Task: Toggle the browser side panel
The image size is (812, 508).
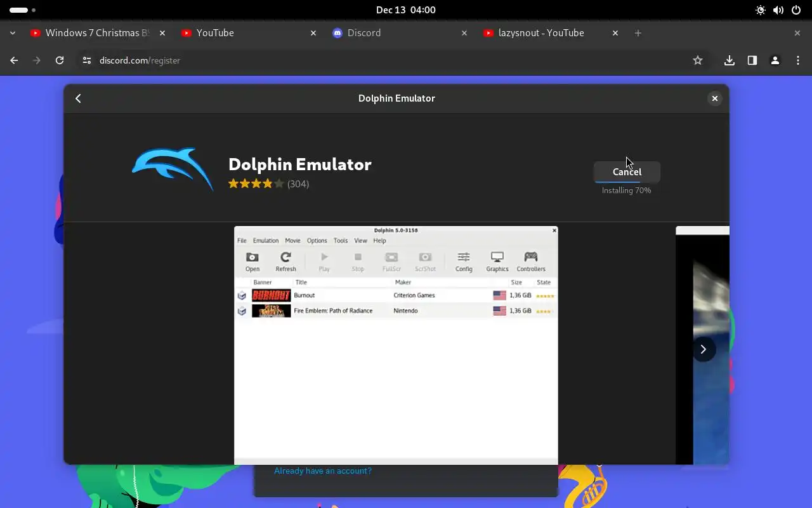Action: (x=752, y=60)
